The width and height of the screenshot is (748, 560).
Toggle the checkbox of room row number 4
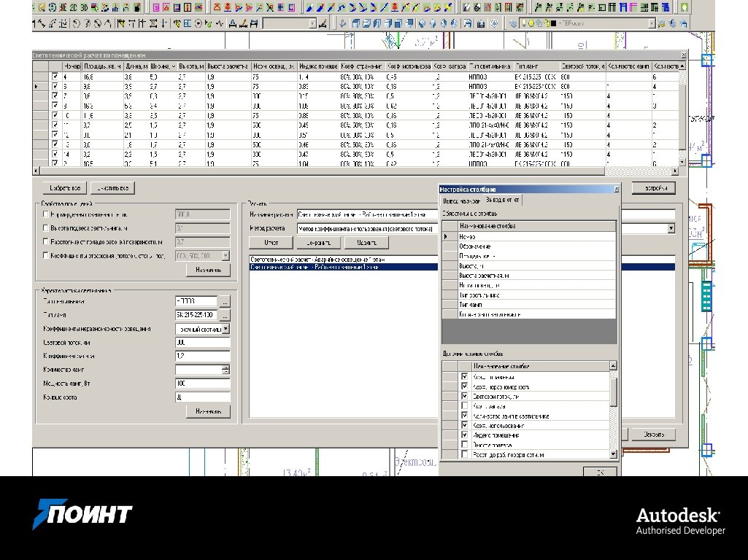[x=55, y=77]
